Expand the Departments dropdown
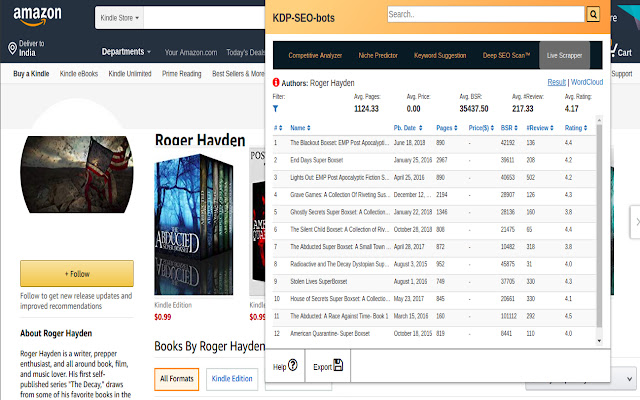Viewport: 640px width, 400px height. 126,52
